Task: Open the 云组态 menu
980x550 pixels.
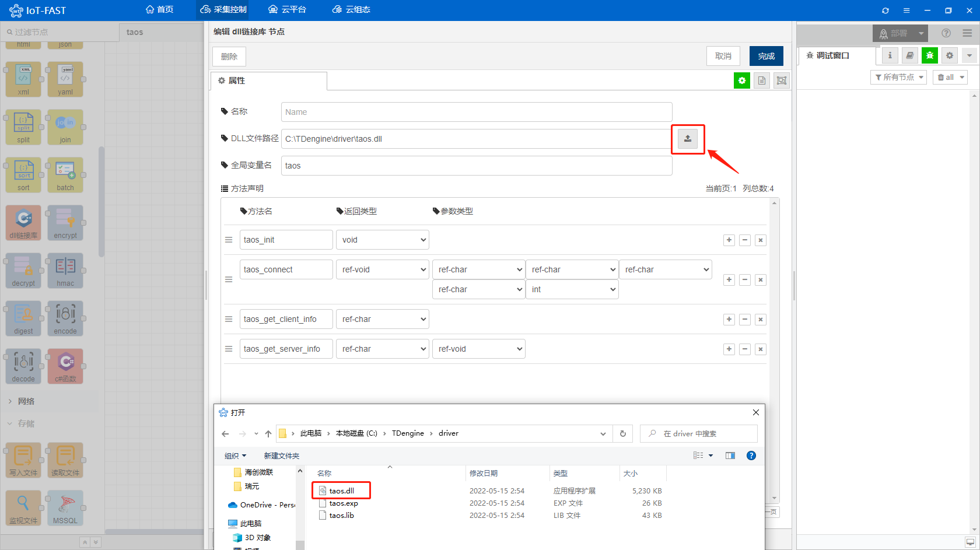Action: pos(351,10)
